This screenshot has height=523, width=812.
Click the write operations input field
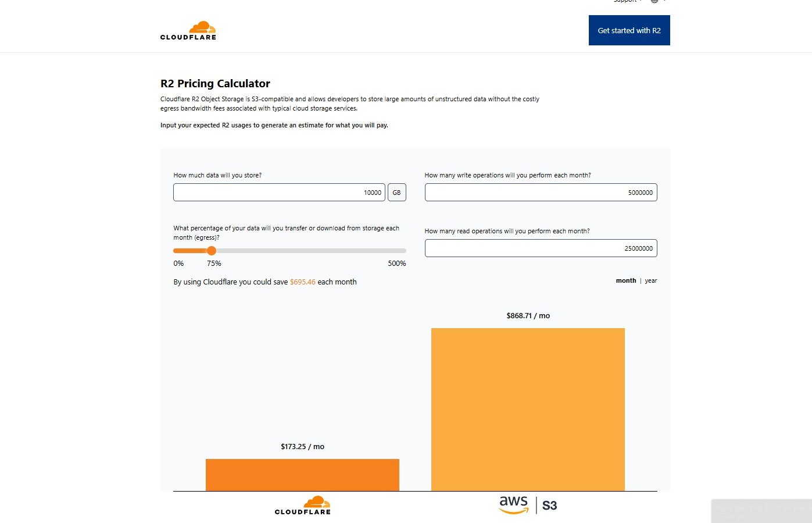coord(541,192)
